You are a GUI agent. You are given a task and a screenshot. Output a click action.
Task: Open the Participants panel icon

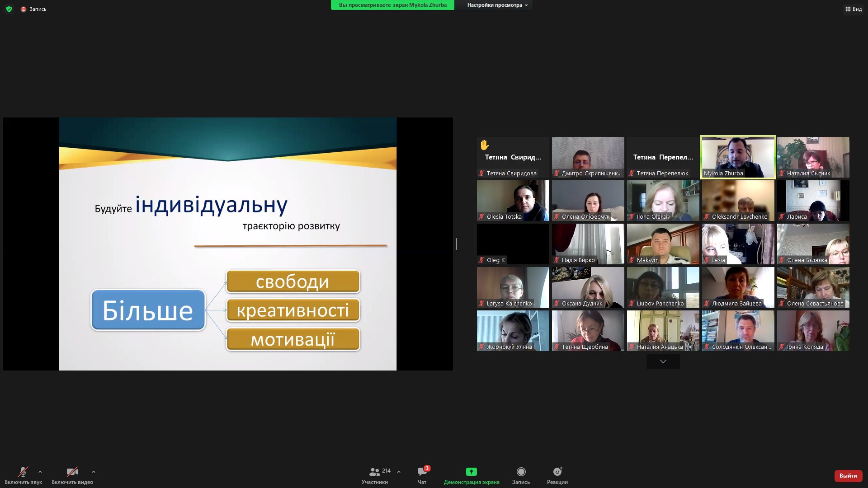coord(374,472)
